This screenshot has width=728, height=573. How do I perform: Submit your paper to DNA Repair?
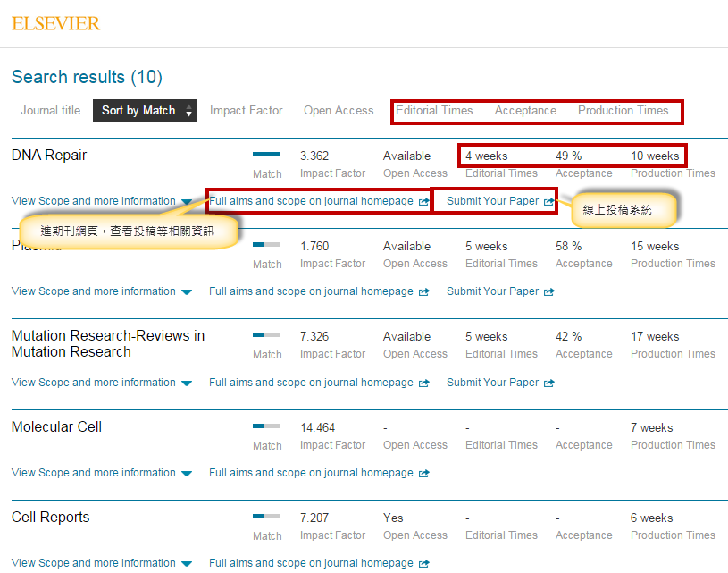pos(492,201)
